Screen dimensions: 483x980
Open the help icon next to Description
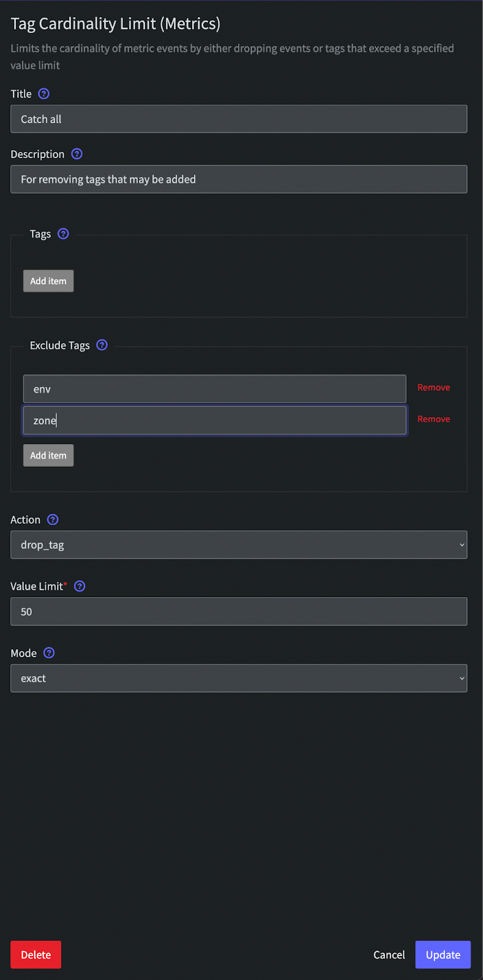77,154
